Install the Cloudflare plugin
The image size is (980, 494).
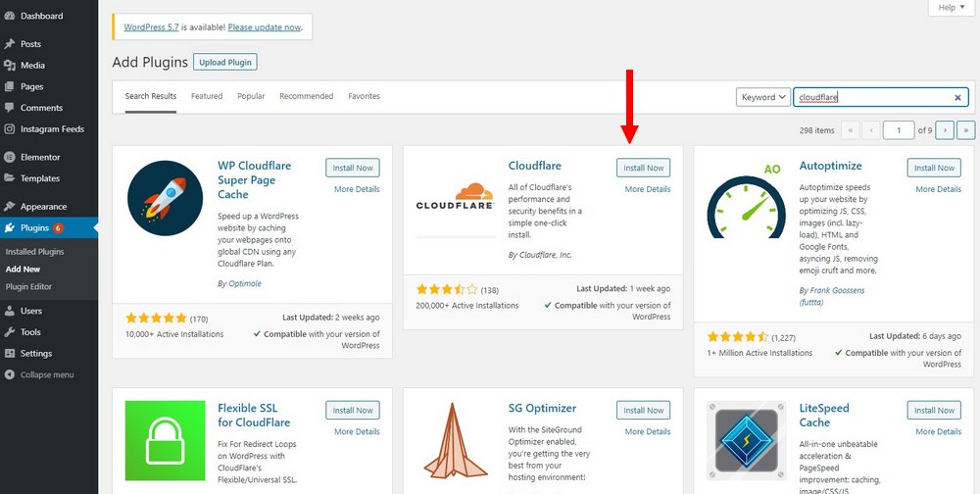[643, 168]
